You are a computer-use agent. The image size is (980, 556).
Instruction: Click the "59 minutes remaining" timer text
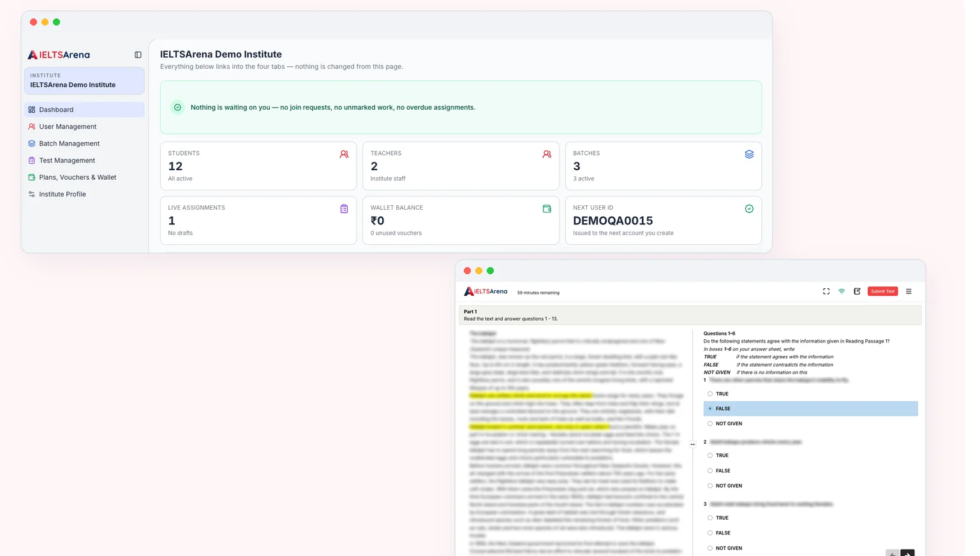tap(538, 293)
